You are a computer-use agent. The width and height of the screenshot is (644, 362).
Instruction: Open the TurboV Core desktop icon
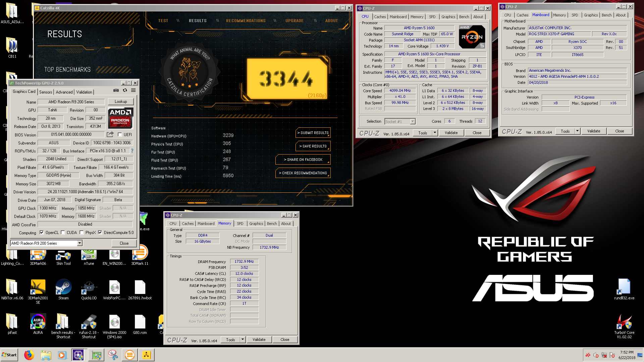click(x=624, y=326)
